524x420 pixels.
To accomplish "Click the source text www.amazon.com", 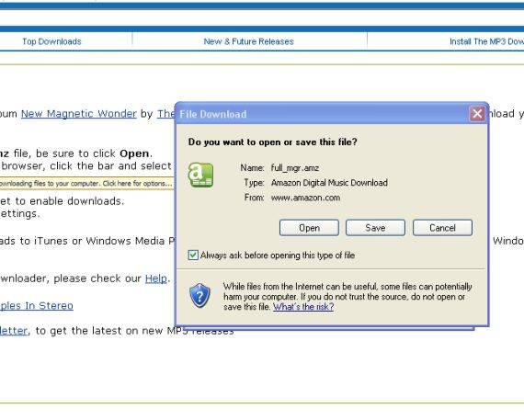I will point(305,198).
